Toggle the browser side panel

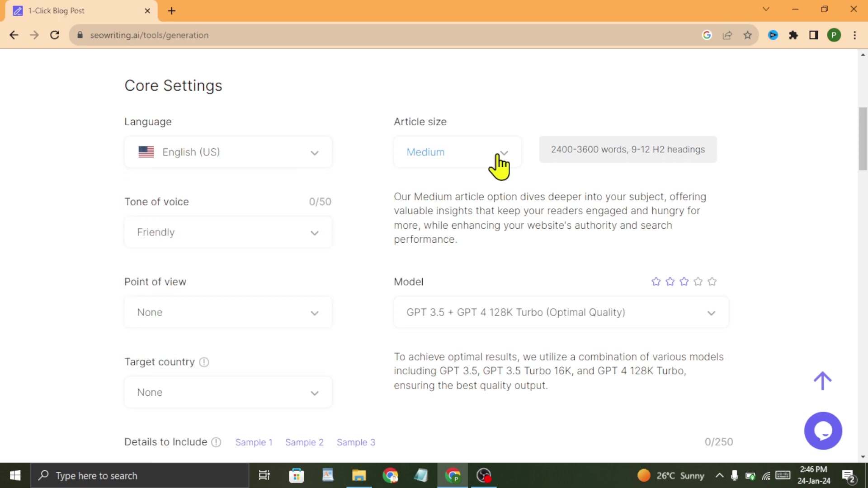(814, 35)
